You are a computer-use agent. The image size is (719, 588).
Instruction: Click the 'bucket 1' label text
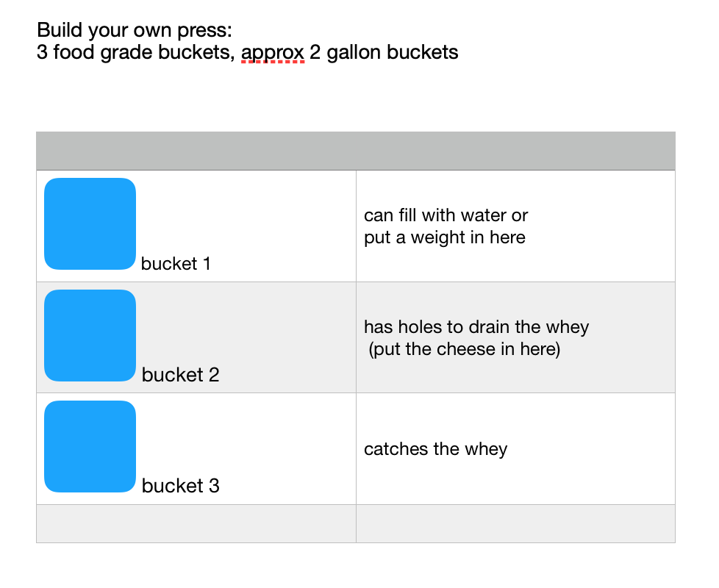point(176,264)
